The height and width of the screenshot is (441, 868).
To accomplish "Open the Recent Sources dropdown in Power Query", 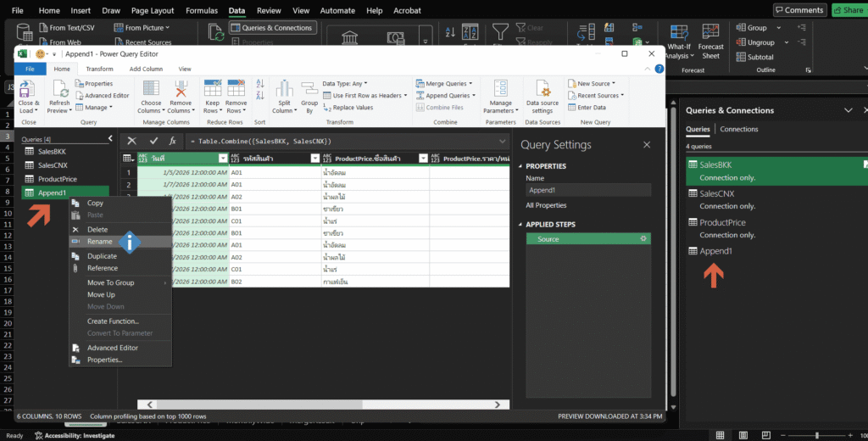I will click(596, 95).
